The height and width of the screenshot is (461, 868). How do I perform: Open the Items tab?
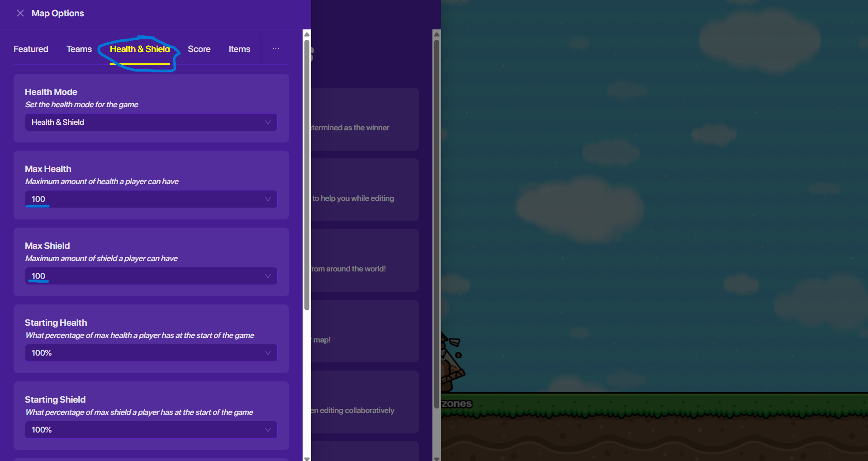239,49
